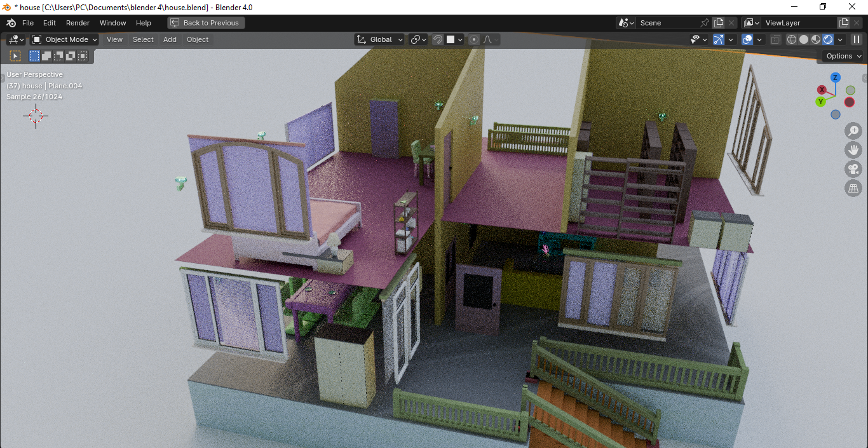868x448 pixels.
Task: Open the Global transform orientation dropdown
Action: pyautogui.click(x=379, y=39)
